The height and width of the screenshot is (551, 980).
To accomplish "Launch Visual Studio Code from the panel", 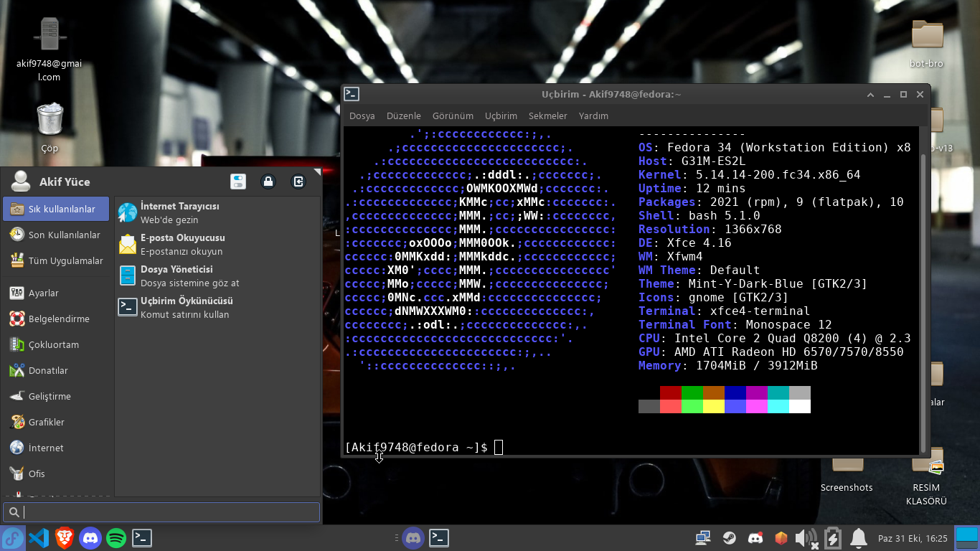I will coord(39,537).
